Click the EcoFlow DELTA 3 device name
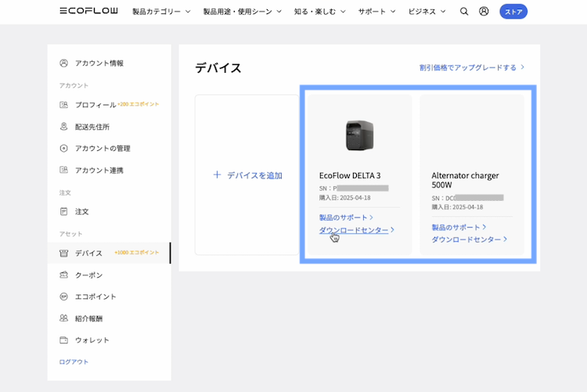Image resolution: width=587 pixels, height=392 pixels. coord(350,175)
